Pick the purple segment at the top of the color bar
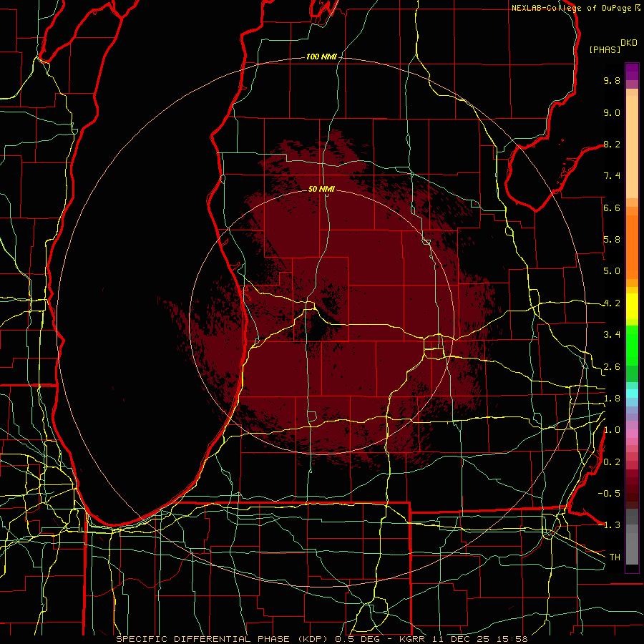 coord(632,72)
